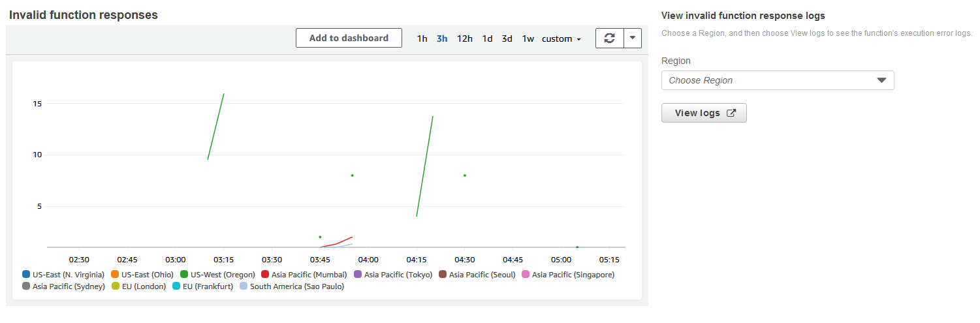The height and width of the screenshot is (323, 980).
Task: Click the US-East (Ohio) orange legend swatch
Action: [x=115, y=275]
